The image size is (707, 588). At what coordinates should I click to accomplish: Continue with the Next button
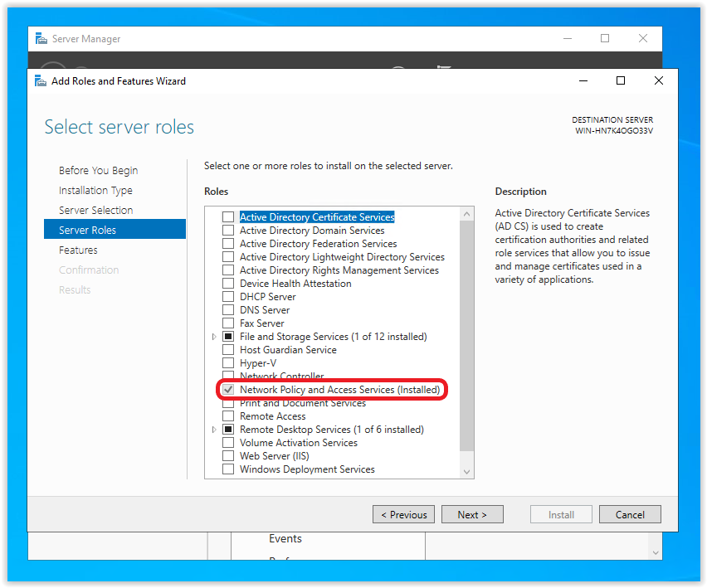tap(472, 514)
